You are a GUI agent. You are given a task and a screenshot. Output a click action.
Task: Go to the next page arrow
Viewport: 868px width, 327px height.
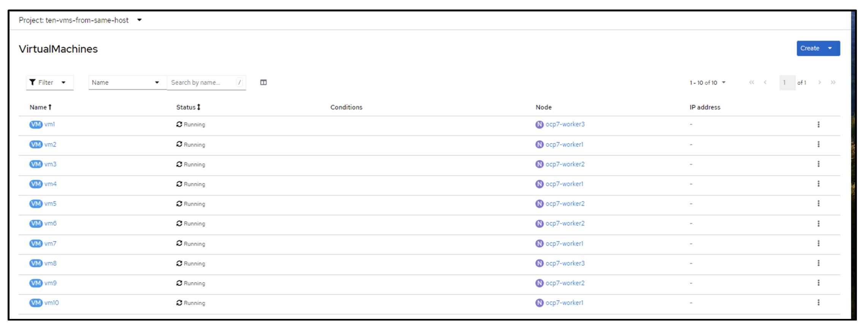pyautogui.click(x=819, y=83)
